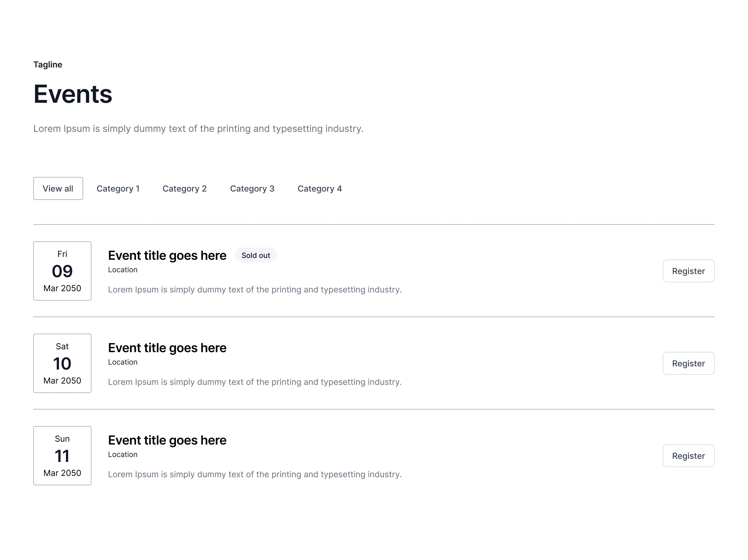
Task: Click the Fri 09 Mar date card
Action: (62, 271)
